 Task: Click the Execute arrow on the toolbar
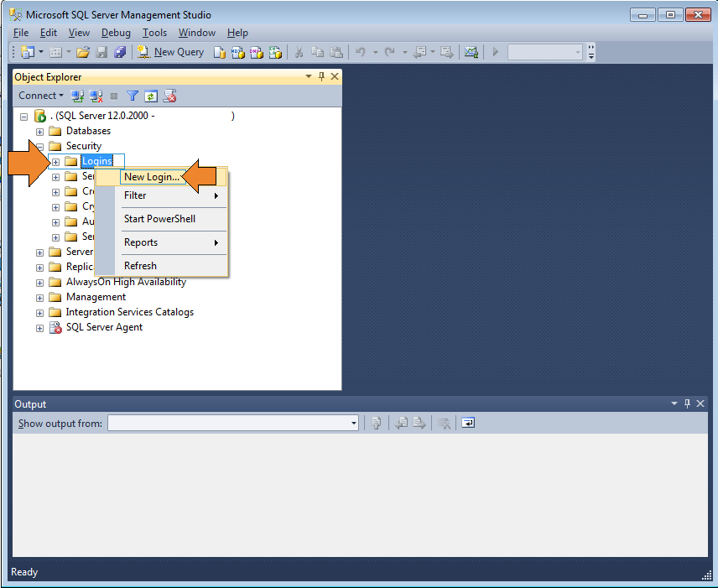[495, 52]
